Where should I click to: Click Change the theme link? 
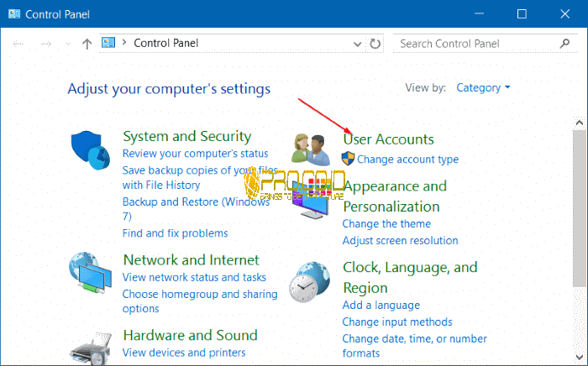pos(386,223)
